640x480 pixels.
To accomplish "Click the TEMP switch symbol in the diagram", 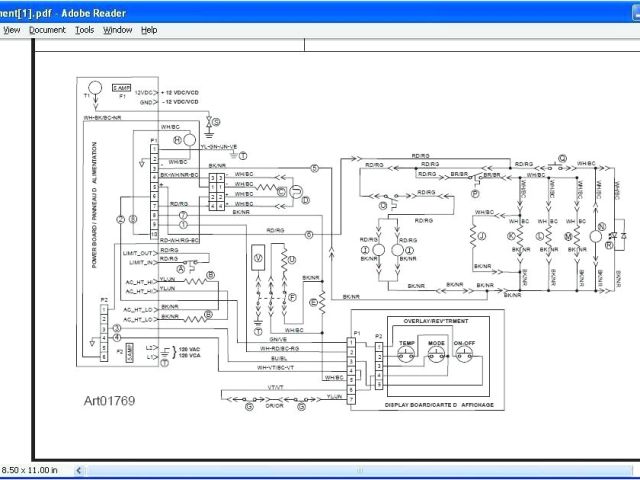I will (407, 355).
